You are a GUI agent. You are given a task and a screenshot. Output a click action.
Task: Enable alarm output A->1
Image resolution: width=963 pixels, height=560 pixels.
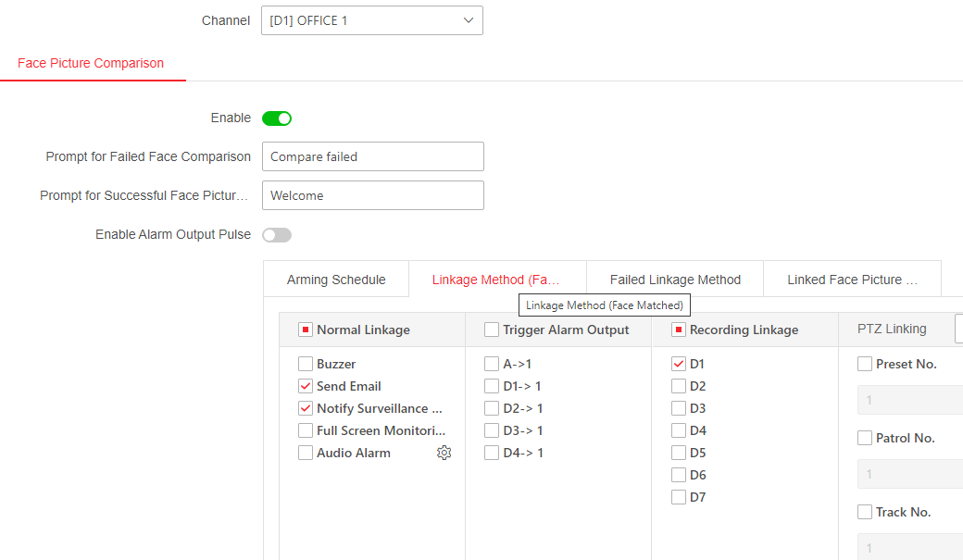(x=492, y=364)
